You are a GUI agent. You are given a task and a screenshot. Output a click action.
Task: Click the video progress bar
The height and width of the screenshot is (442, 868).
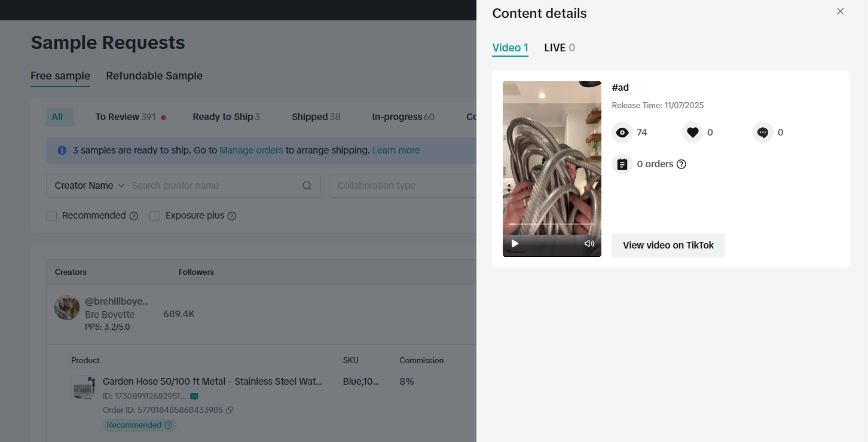pos(551,225)
